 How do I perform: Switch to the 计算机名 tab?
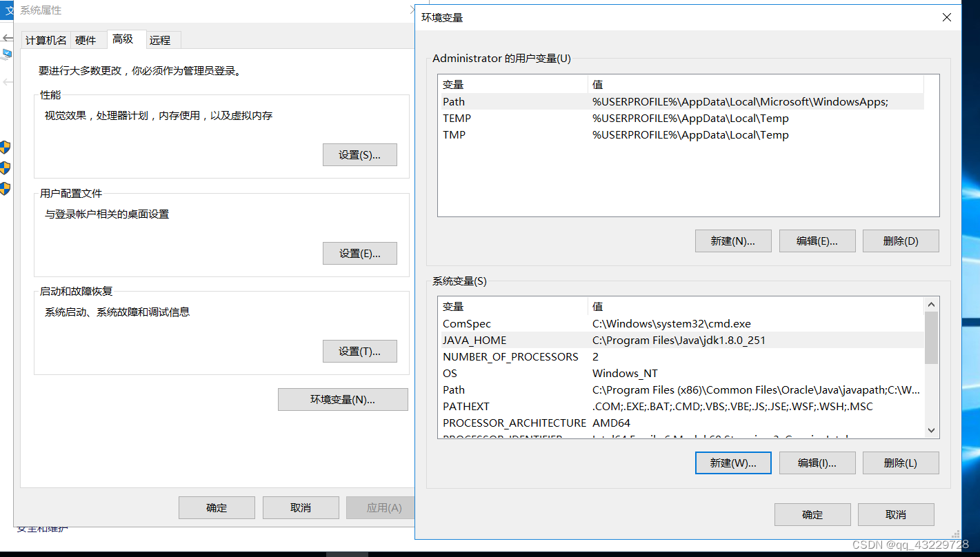coord(45,40)
